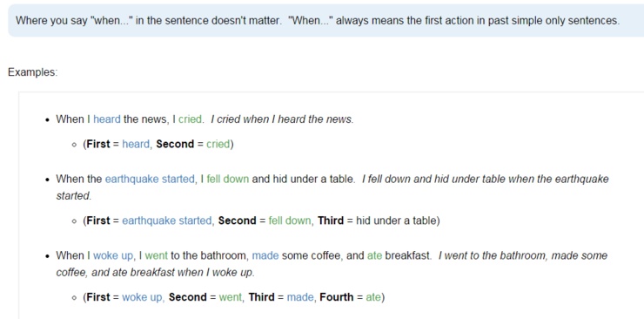Click "hid under a table" in the sub-bullet
Screen dimensions: 644x319
click(396, 221)
